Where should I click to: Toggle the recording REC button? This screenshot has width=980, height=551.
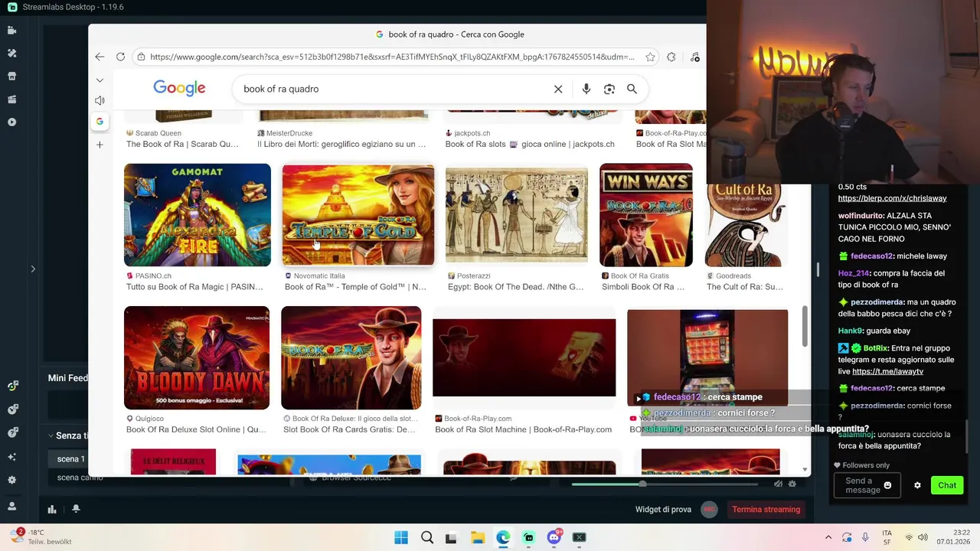tap(709, 509)
